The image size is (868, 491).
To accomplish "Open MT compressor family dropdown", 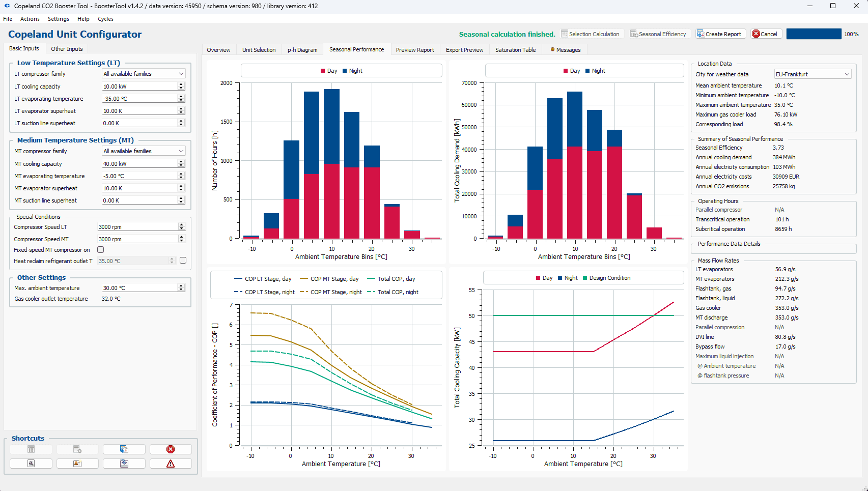I will coord(144,151).
